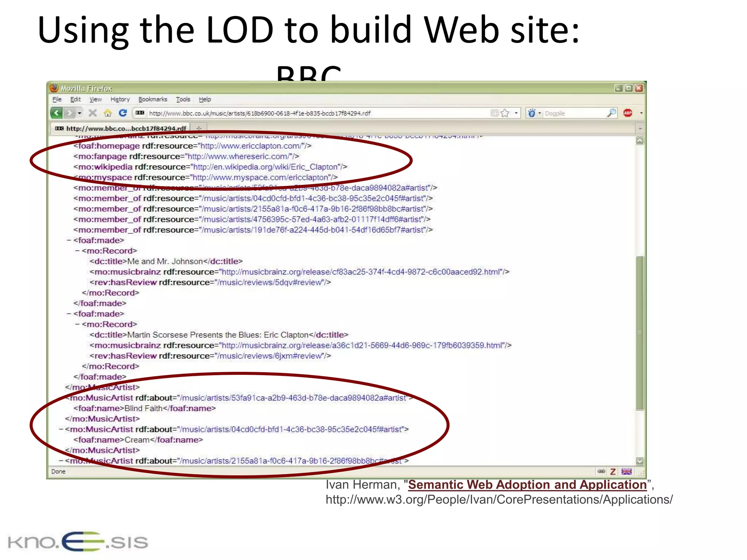Open the History menu
This screenshot has width=747, height=560.
coord(120,99)
